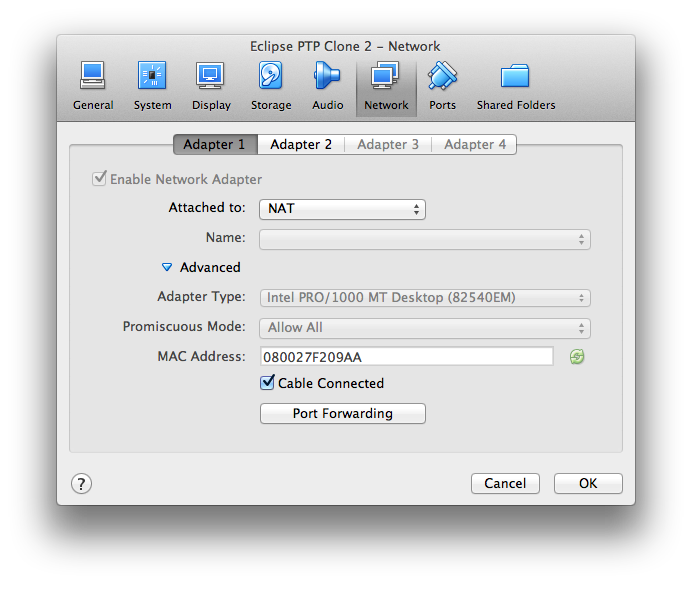Viewport: 700px width, 600px height.
Task: Open the General settings section
Action: 93,86
